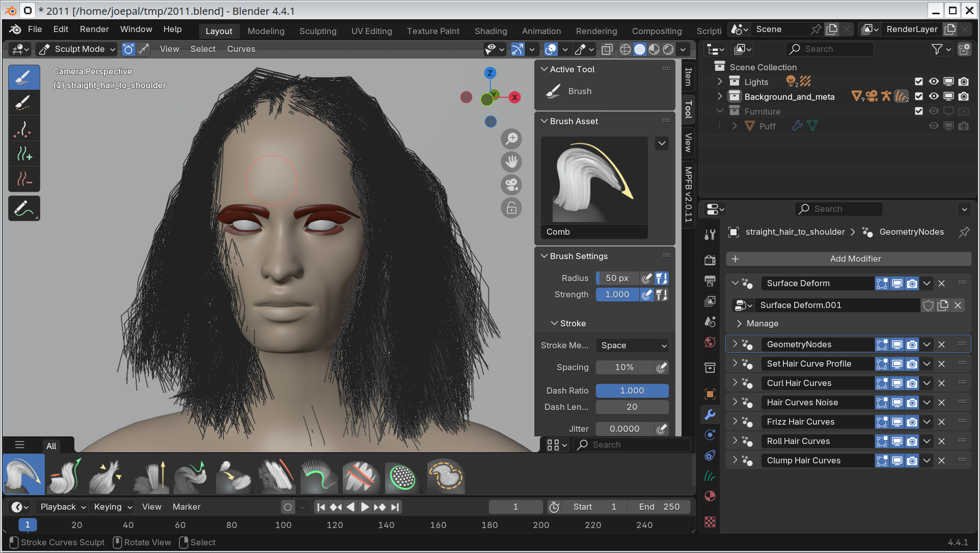Screen dimensions: 980x553
Task: Collapse the Stroke subpanel
Action: (x=568, y=323)
